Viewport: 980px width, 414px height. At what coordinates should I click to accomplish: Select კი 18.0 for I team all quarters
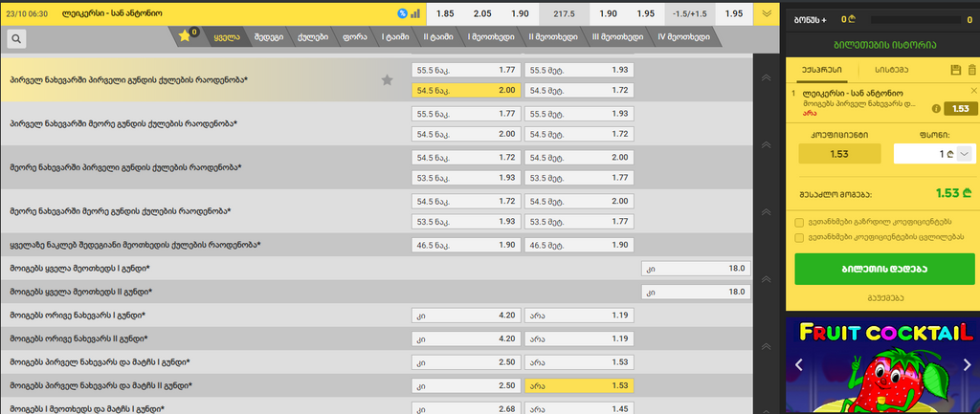click(696, 269)
